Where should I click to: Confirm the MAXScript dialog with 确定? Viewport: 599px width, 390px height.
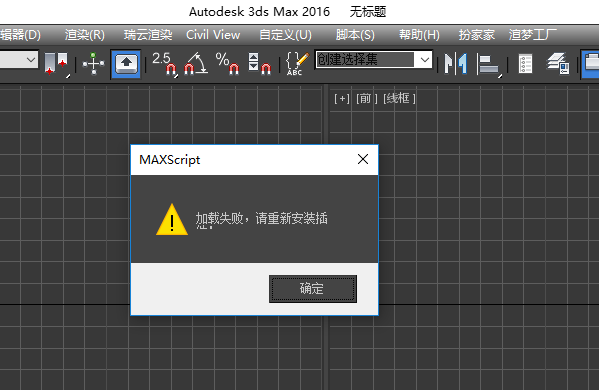point(313,289)
